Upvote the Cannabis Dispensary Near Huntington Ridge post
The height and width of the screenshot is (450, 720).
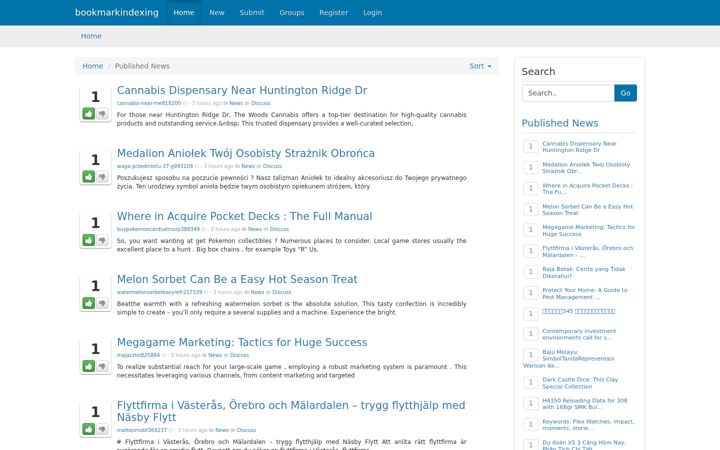point(89,113)
